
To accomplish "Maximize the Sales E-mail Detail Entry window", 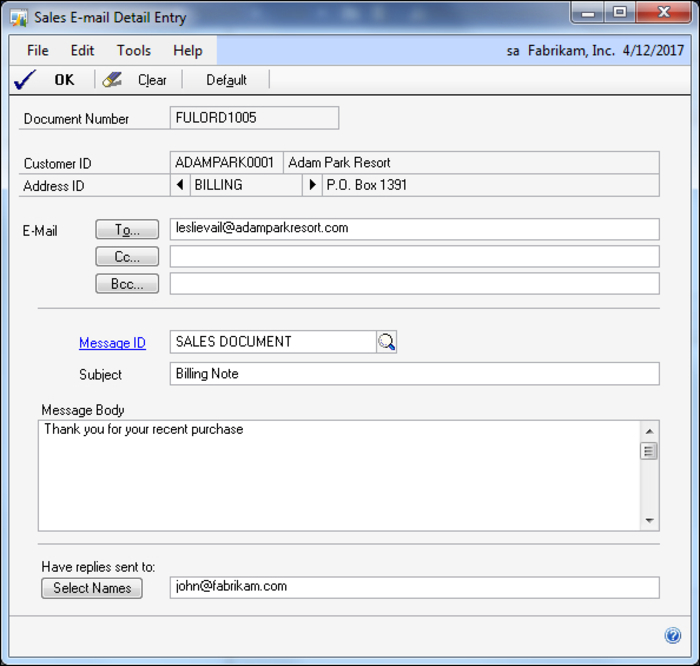I will [x=620, y=13].
